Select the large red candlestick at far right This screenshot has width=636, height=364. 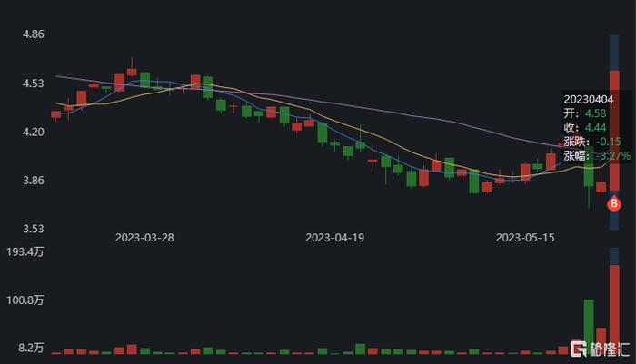tap(614, 131)
